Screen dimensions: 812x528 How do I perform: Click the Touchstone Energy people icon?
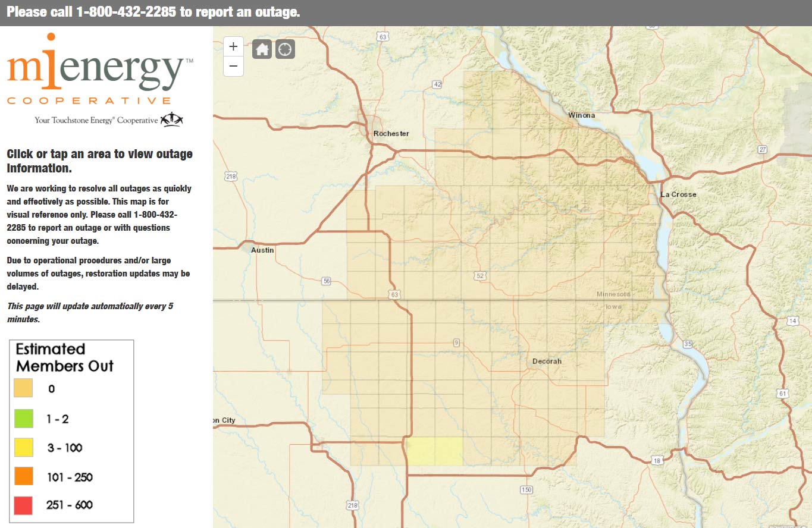172,119
